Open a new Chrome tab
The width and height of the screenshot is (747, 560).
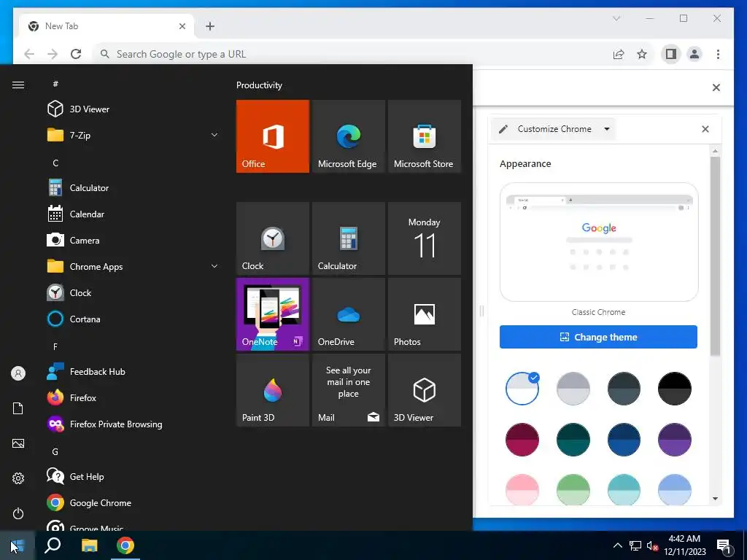click(x=210, y=26)
